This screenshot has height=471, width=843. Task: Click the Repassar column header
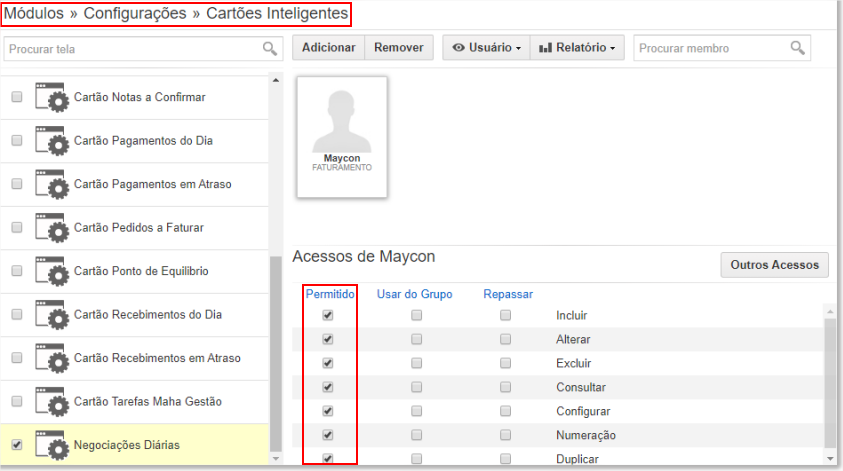[x=508, y=294]
